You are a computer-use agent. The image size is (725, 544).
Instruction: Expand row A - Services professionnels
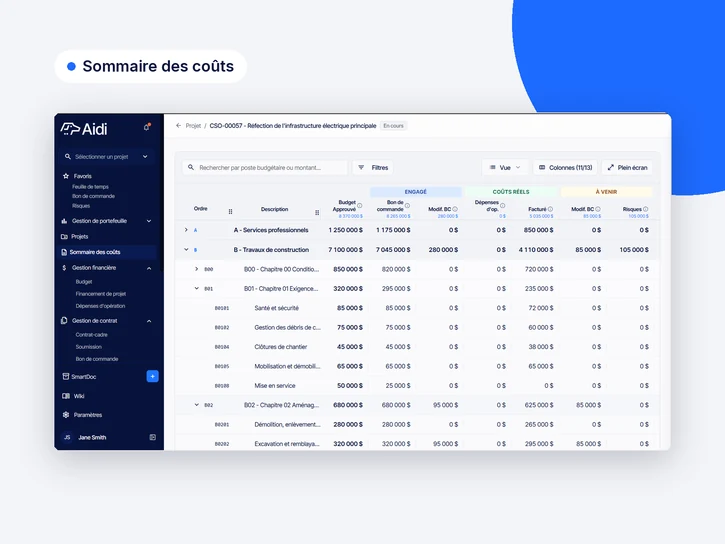pyautogui.click(x=186, y=230)
